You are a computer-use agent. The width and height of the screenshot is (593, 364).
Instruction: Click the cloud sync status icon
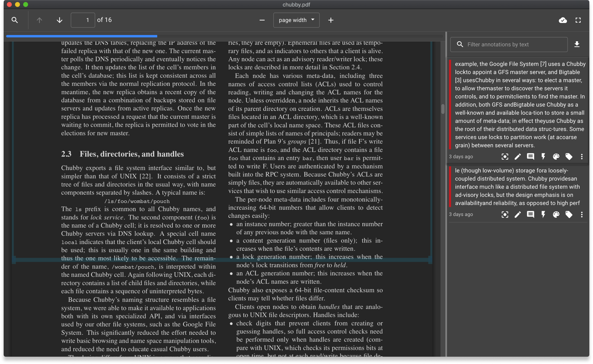(x=563, y=20)
